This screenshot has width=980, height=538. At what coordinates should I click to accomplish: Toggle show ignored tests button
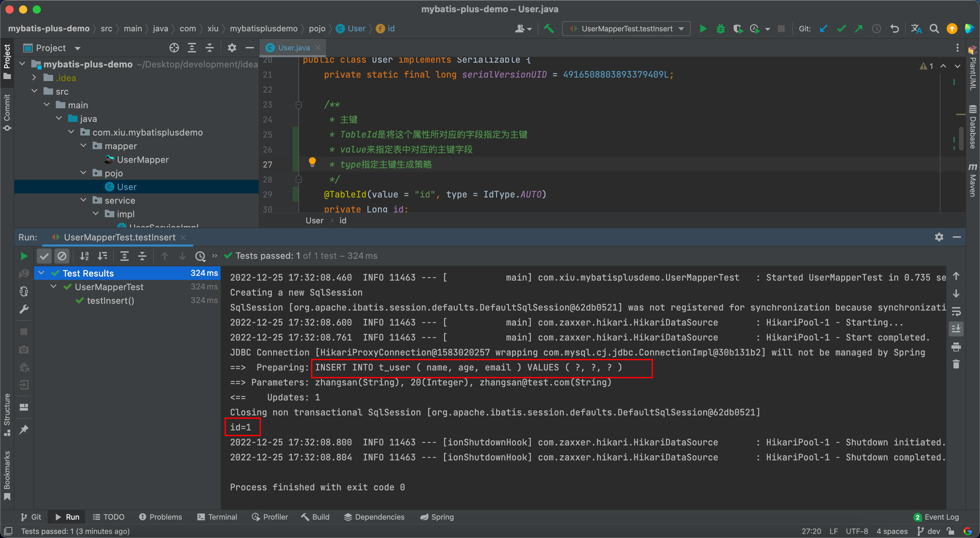click(x=62, y=256)
